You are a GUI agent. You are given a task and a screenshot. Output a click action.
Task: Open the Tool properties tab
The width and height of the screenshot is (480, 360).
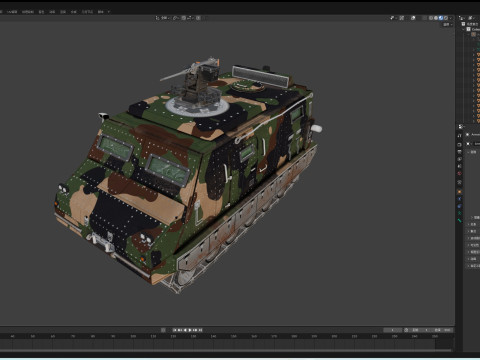(459, 136)
